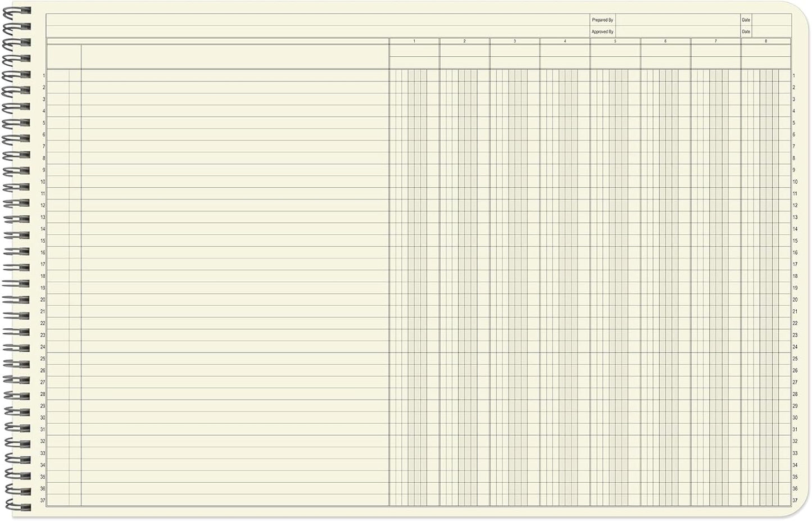
Task: Click column header 6
Action: tap(665, 41)
